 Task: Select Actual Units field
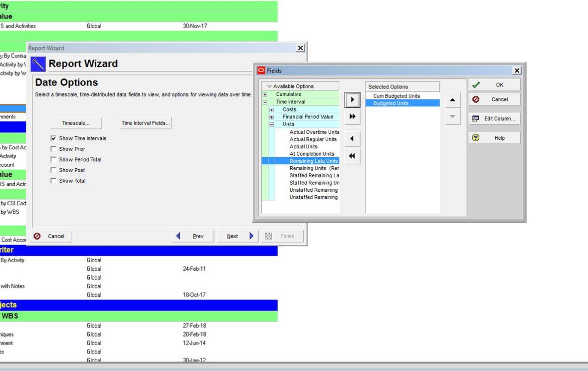click(303, 146)
